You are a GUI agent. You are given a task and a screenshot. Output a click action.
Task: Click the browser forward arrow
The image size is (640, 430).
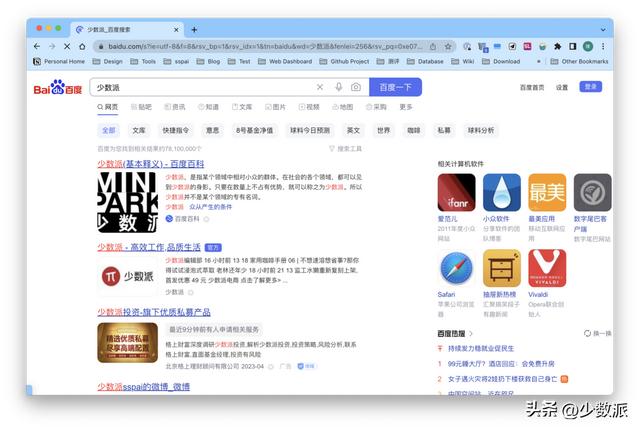tap(52, 47)
